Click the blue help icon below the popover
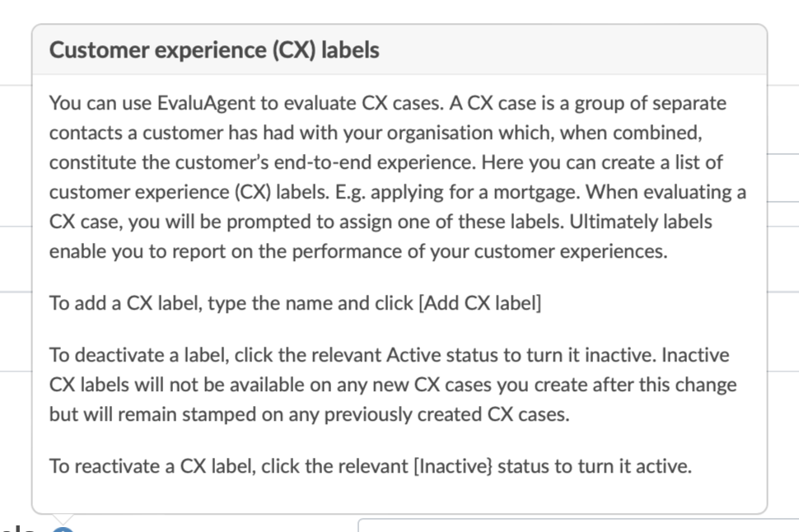The height and width of the screenshot is (532, 799). (x=62, y=527)
